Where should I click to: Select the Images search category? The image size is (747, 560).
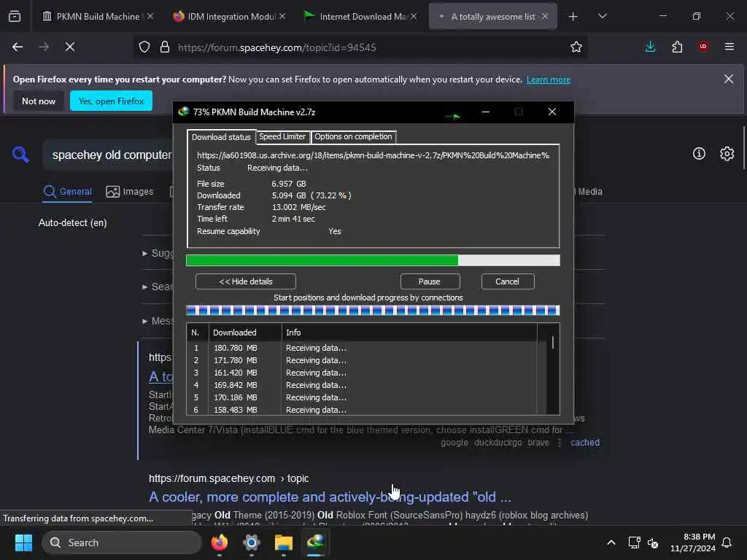tap(130, 192)
